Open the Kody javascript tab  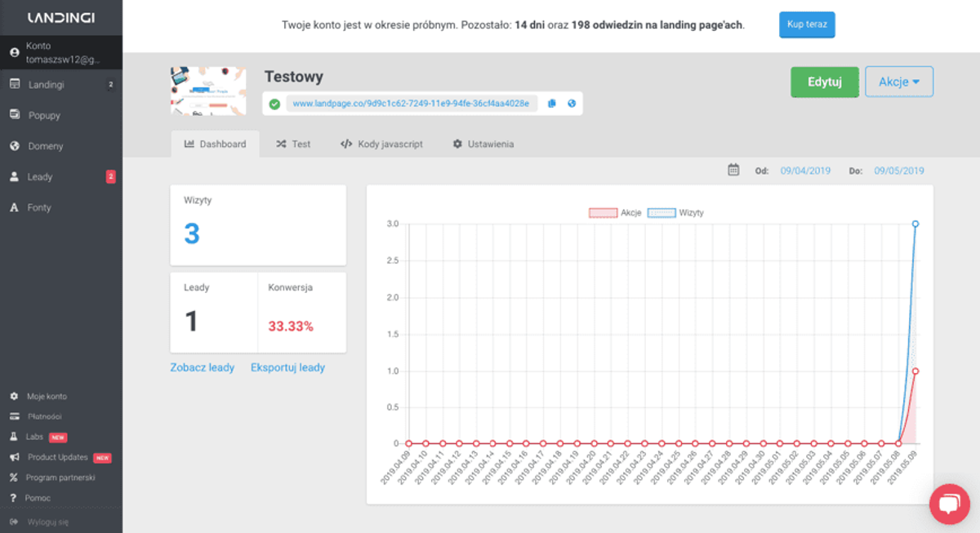(x=381, y=144)
